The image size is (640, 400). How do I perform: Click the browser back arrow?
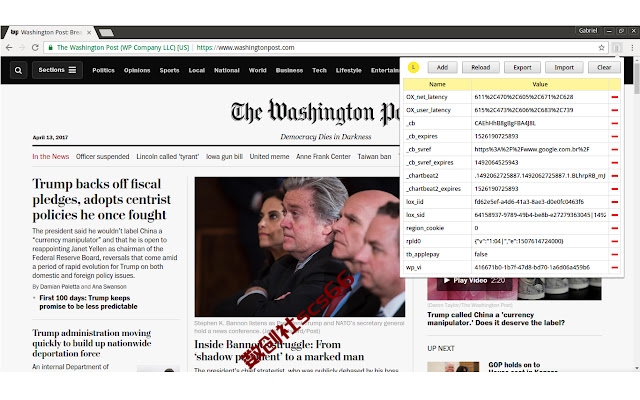coord(9,48)
